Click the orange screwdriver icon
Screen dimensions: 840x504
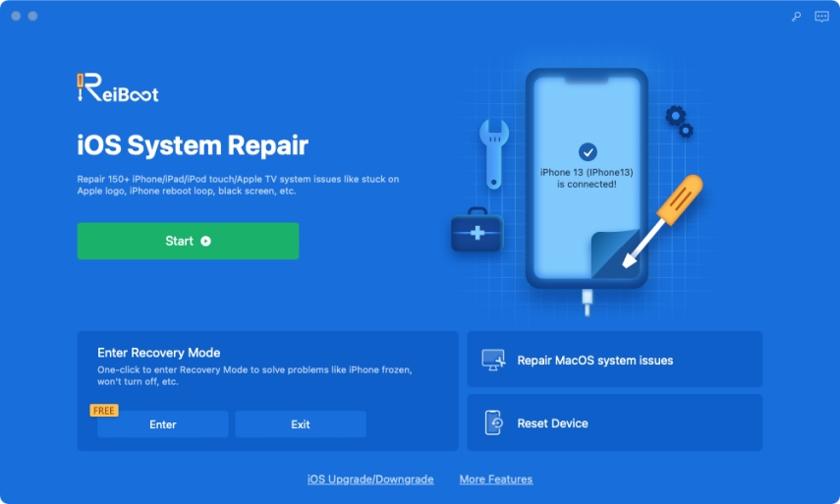[x=667, y=218]
